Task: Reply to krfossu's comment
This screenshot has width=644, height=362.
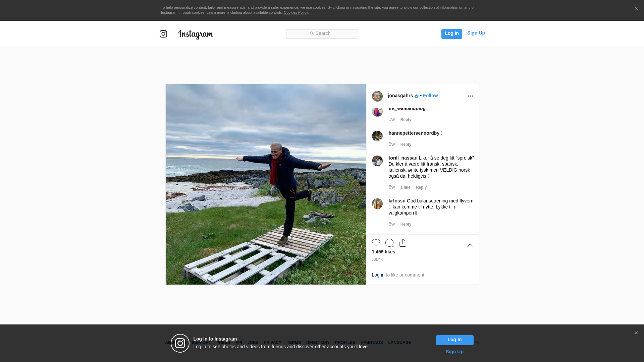Action: tap(406, 224)
